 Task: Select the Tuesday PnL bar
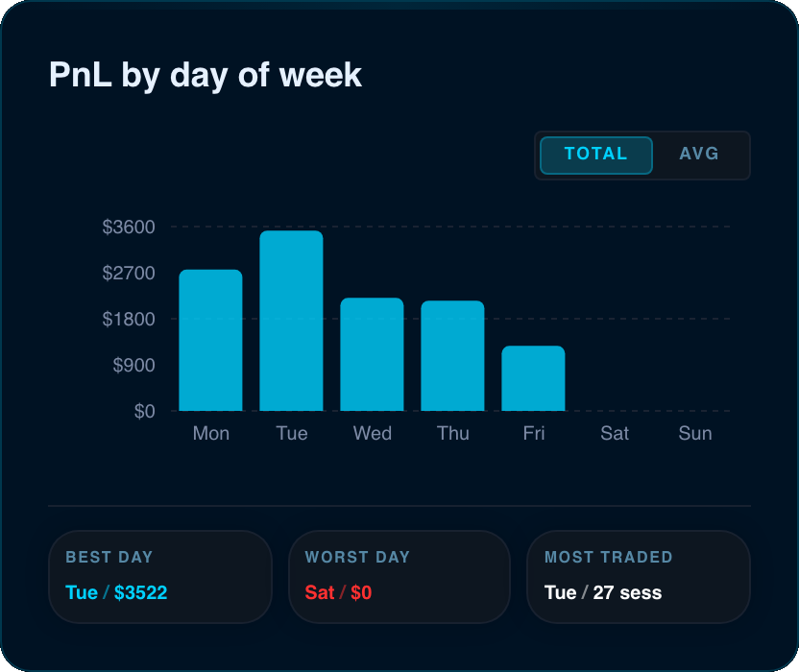291,321
